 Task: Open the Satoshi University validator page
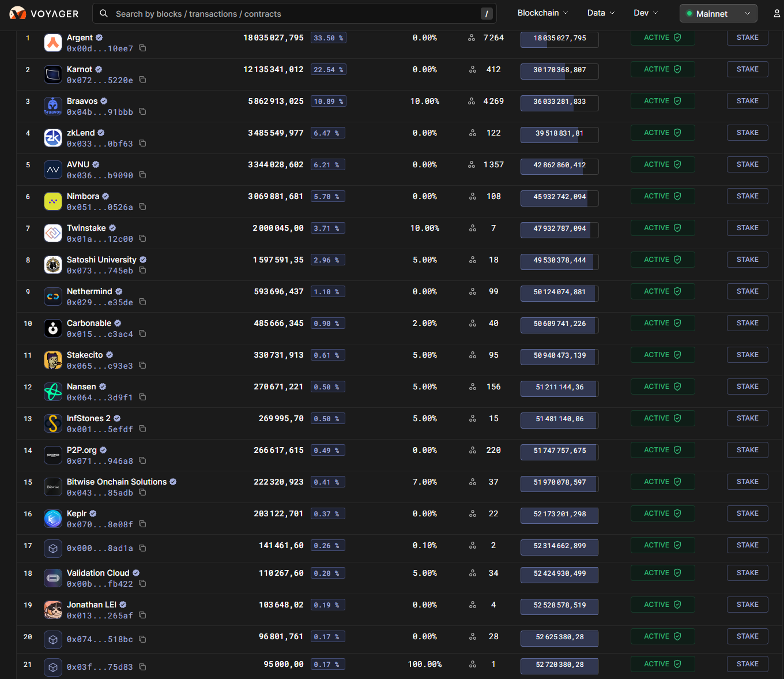(101, 260)
